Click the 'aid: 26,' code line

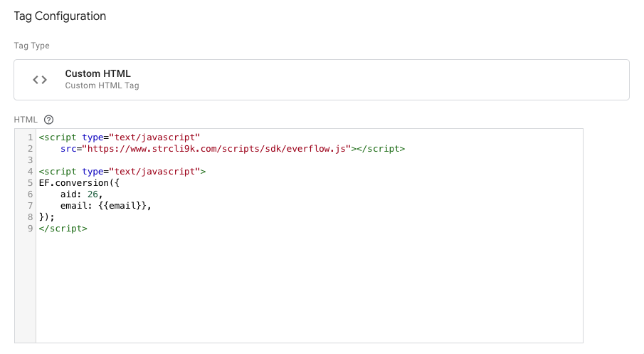point(81,194)
